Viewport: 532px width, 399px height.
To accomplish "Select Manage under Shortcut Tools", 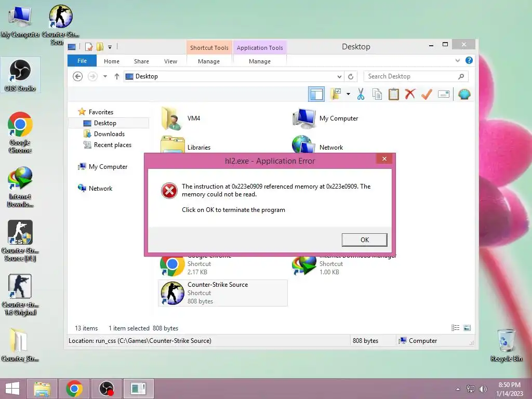I will [x=209, y=61].
